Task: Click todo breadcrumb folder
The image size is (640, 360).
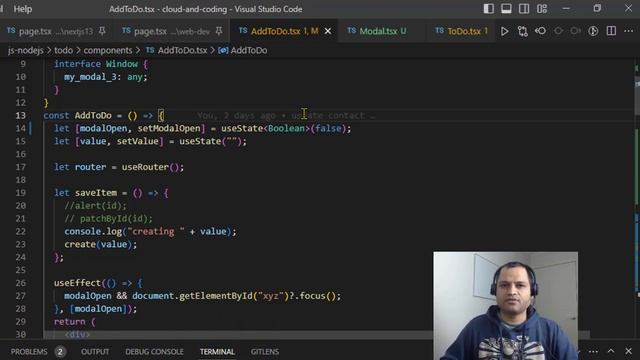Action: [64, 50]
